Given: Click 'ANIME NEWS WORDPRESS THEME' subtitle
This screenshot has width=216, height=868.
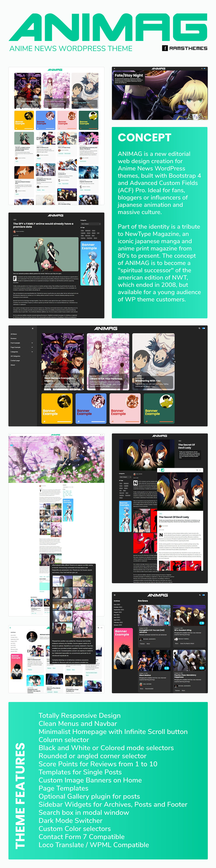Looking at the screenshot, I should pyautogui.click(x=71, y=48).
